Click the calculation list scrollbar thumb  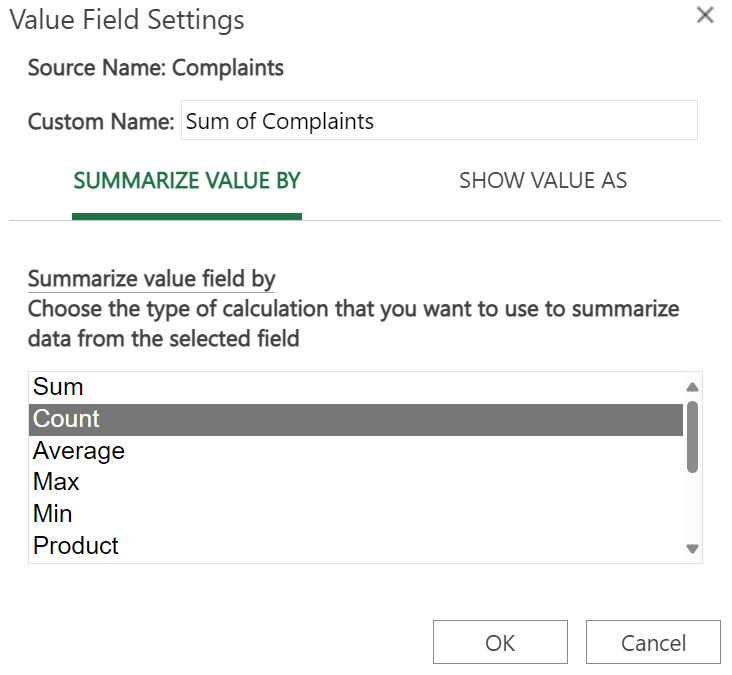tap(692, 437)
